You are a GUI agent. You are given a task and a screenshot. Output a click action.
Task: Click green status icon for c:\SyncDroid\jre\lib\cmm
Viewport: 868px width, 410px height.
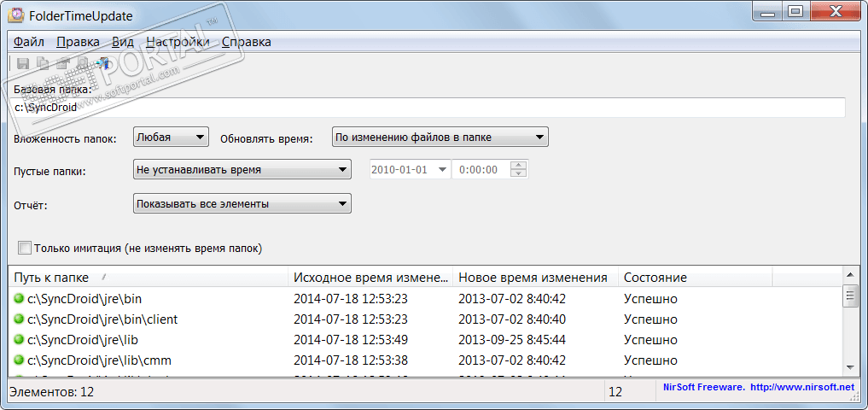[19, 360]
